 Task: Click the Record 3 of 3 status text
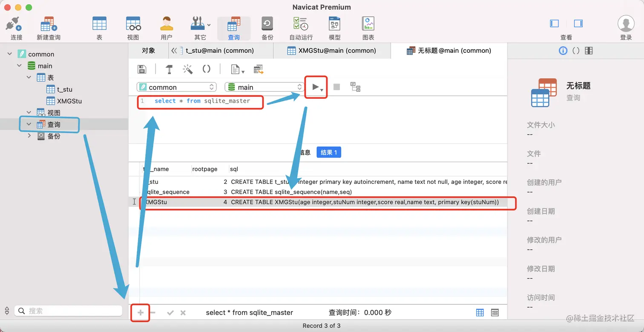[322, 326]
